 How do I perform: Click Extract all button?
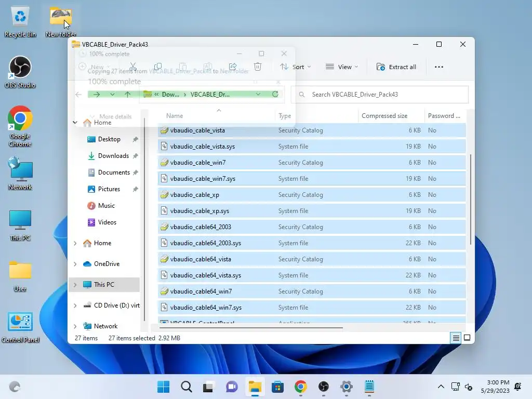click(396, 67)
